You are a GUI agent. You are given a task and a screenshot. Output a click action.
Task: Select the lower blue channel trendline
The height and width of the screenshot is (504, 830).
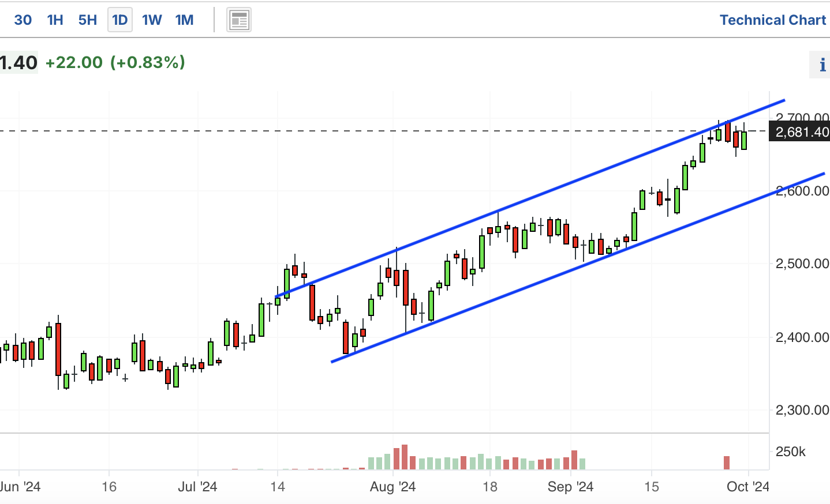pos(577,268)
